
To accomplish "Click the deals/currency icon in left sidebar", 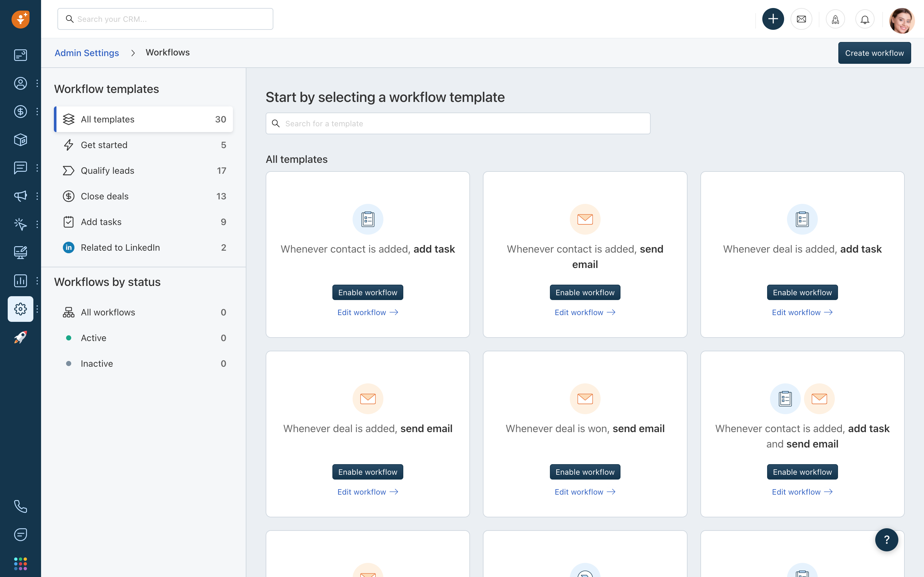I will (20, 111).
